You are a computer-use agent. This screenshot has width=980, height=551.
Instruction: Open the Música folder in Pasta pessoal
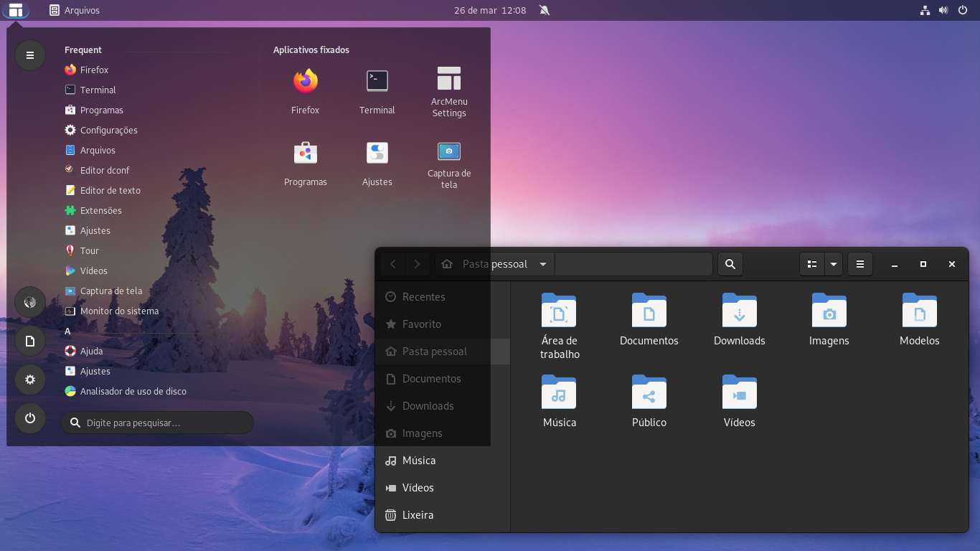coord(559,393)
